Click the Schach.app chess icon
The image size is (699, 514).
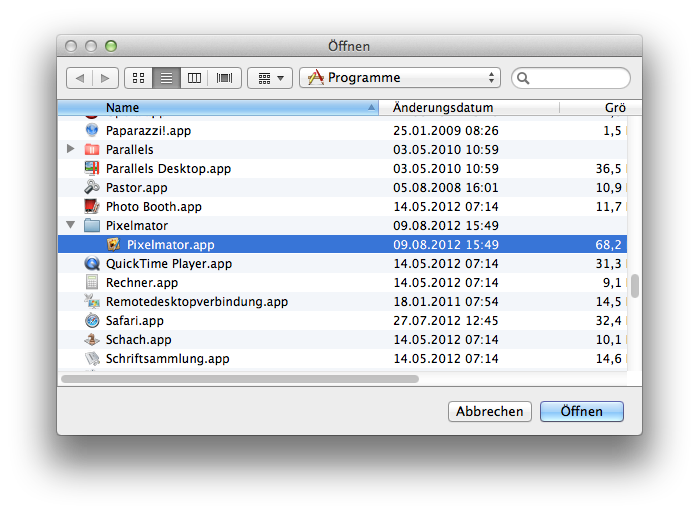pos(92,340)
